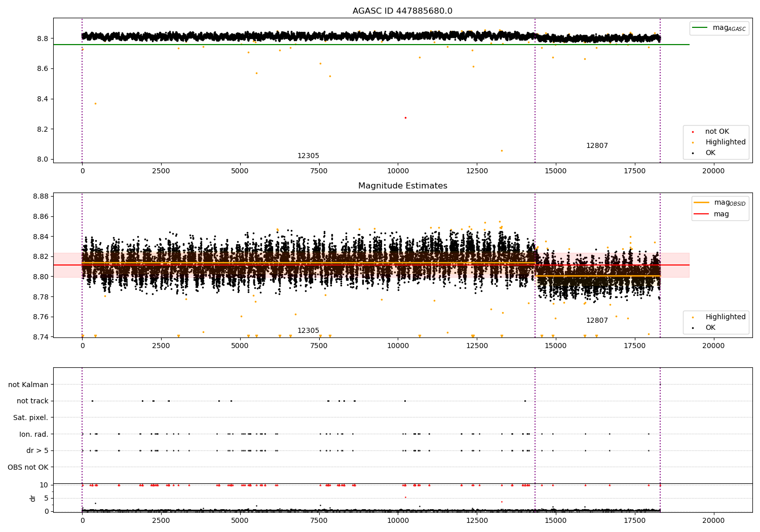Click '17500' x-tick under the flags plot
The image size is (760, 532).
pos(635,521)
